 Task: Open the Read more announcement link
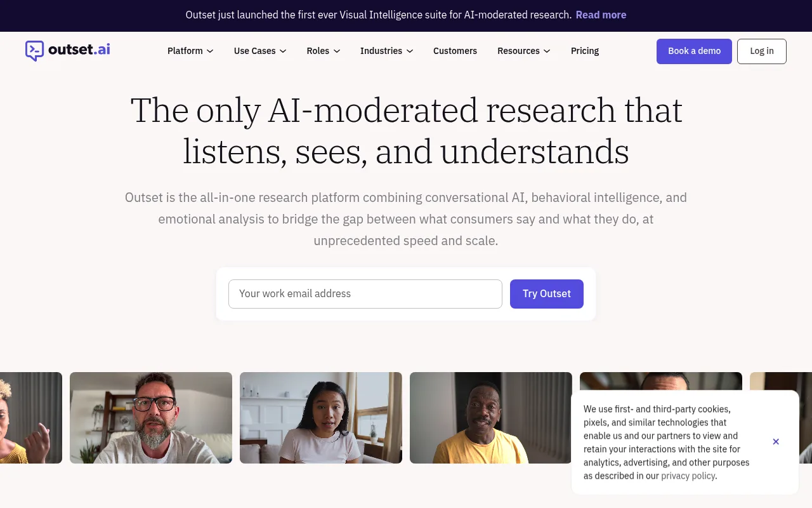coord(601,15)
